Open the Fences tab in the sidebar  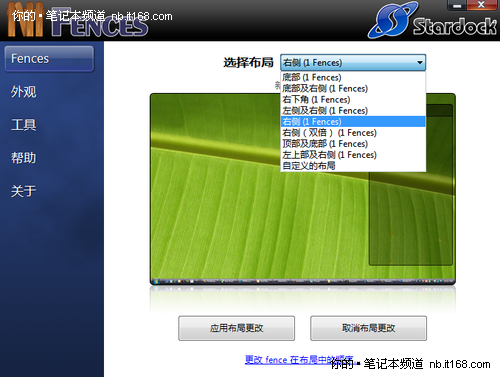click(x=49, y=59)
